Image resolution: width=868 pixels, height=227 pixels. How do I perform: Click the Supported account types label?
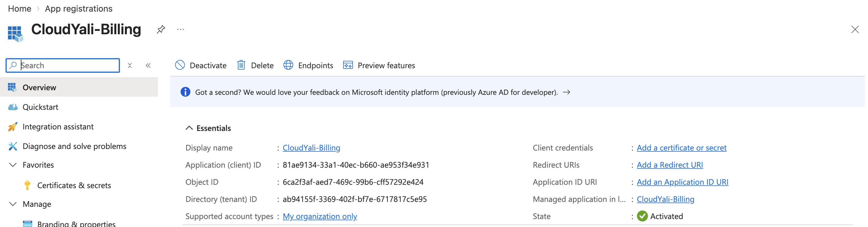pos(229,217)
